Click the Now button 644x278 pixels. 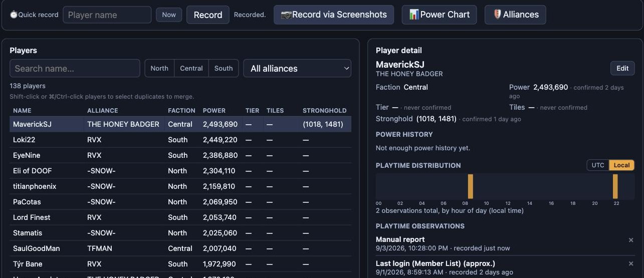coord(169,15)
